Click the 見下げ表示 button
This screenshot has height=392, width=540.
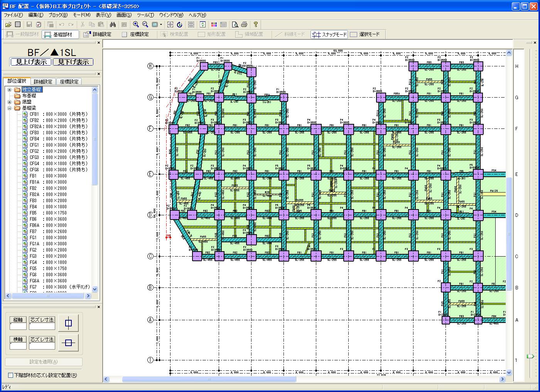coord(73,62)
